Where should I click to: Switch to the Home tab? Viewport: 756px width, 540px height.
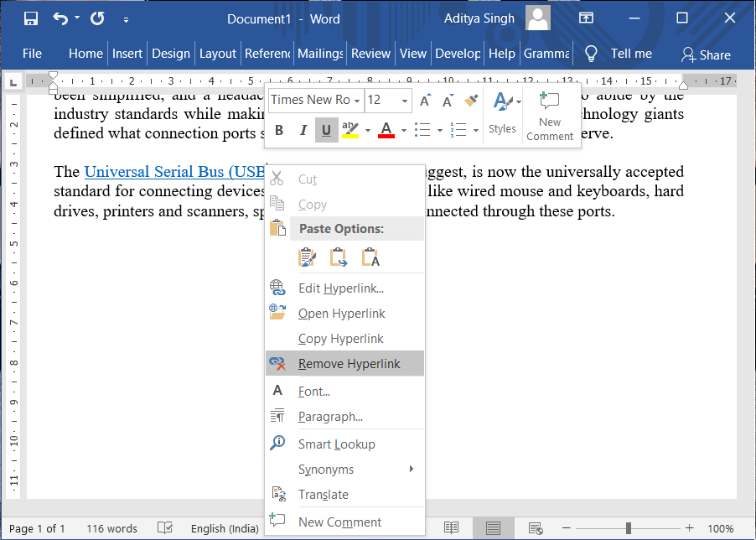(x=85, y=54)
